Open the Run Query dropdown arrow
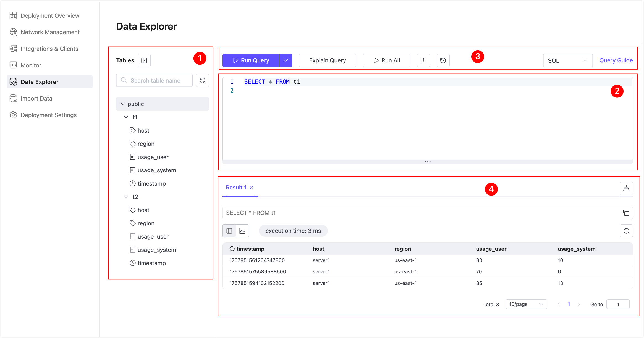 tap(286, 60)
